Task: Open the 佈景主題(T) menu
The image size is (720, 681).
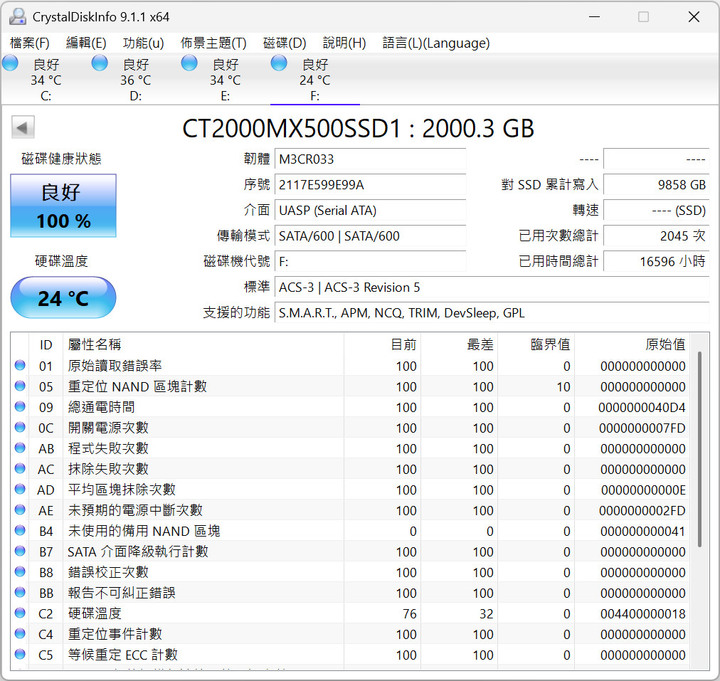Action: click(x=214, y=43)
